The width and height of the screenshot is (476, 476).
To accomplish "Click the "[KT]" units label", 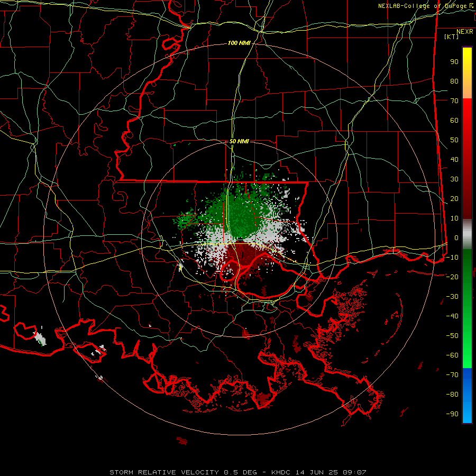I will (x=451, y=36).
